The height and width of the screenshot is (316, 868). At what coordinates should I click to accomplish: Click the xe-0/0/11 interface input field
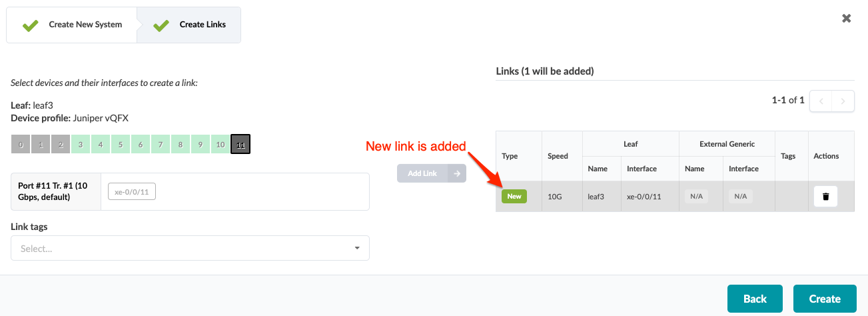(136, 192)
